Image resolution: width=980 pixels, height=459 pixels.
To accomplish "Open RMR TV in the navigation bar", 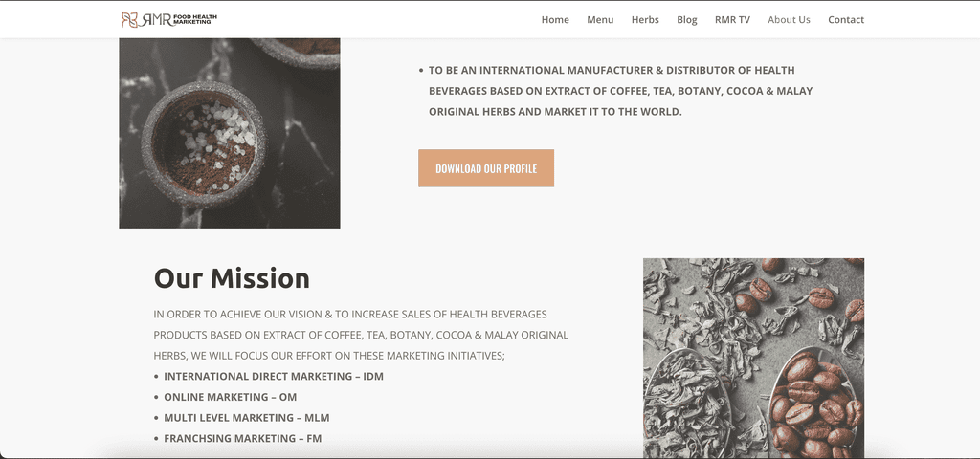I will 732,20.
